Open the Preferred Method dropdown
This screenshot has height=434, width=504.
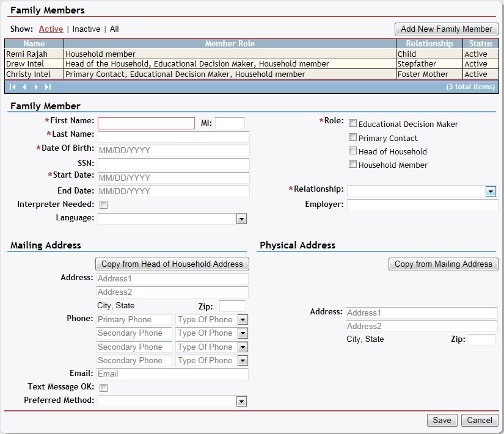click(x=241, y=401)
